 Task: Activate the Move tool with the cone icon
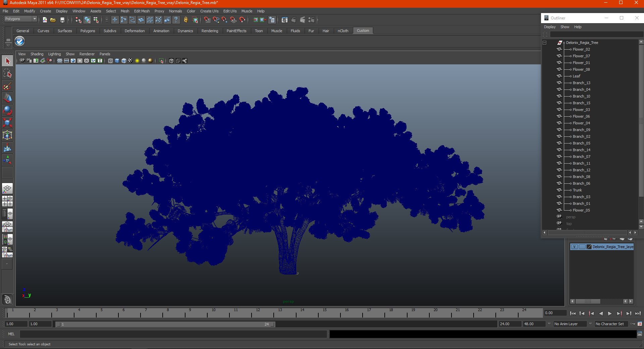[x=7, y=98]
